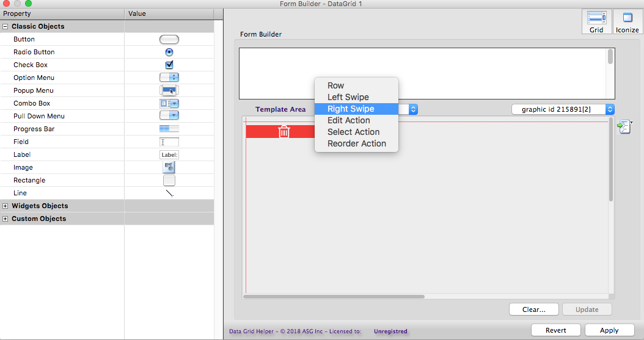Choose the Progress Bar object icon
This screenshot has width=644, height=340.
click(x=169, y=129)
